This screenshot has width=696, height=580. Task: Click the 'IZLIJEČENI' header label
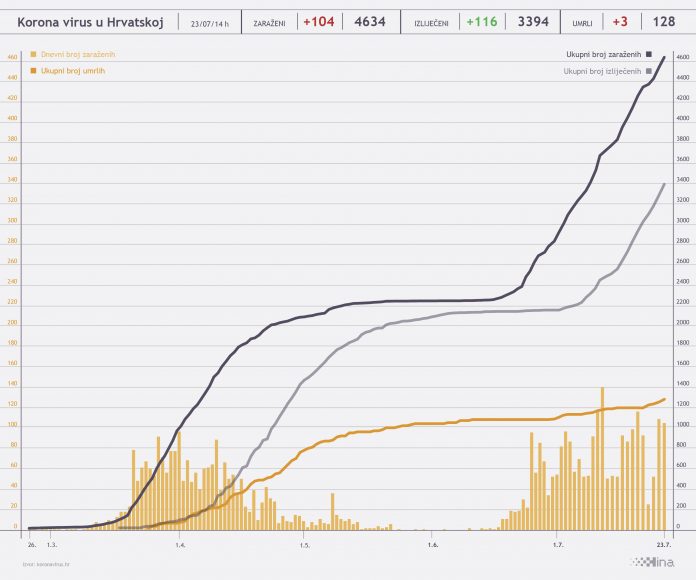pyautogui.click(x=431, y=24)
